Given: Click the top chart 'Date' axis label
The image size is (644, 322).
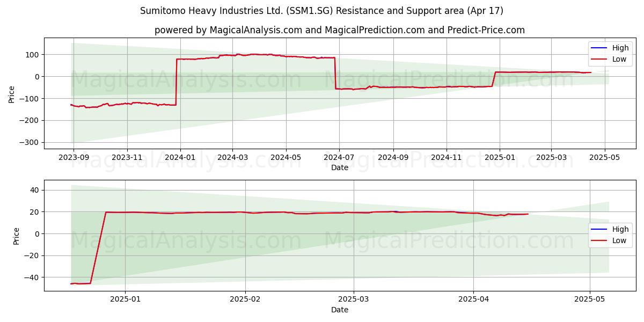Looking at the screenshot, I should [340, 168].
